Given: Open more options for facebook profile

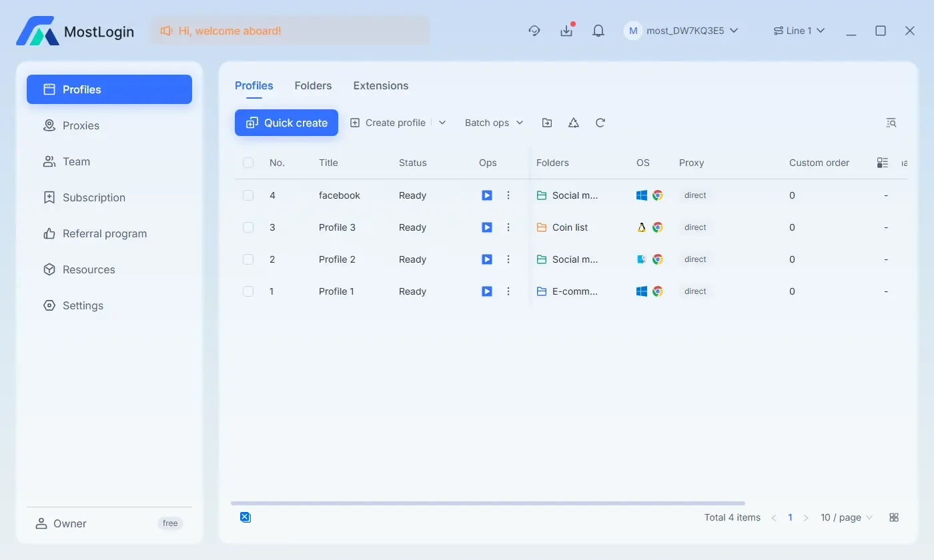Looking at the screenshot, I should point(508,195).
